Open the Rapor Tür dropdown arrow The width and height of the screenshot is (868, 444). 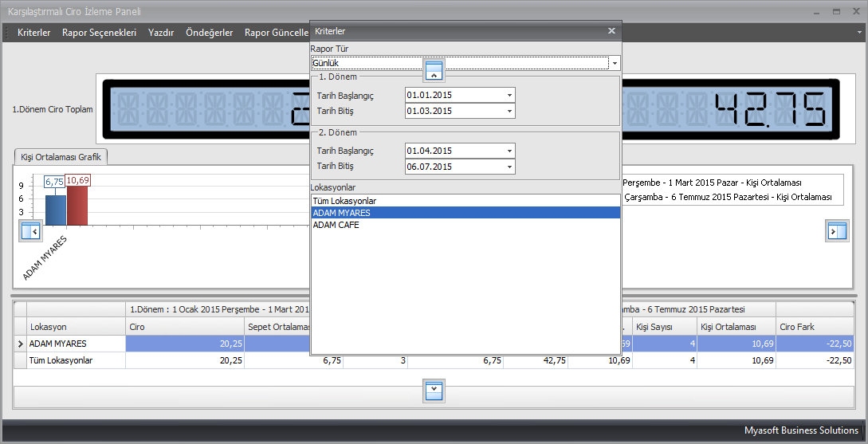pyautogui.click(x=615, y=63)
